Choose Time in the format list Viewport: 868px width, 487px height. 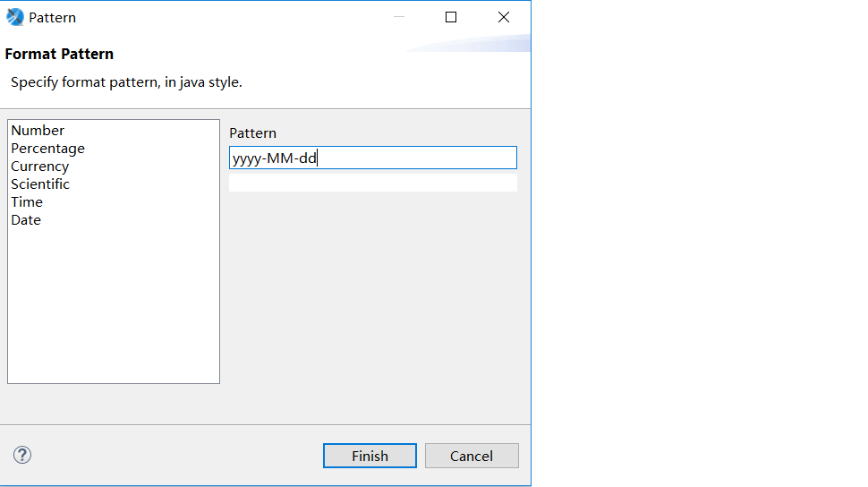tap(27, 202)
